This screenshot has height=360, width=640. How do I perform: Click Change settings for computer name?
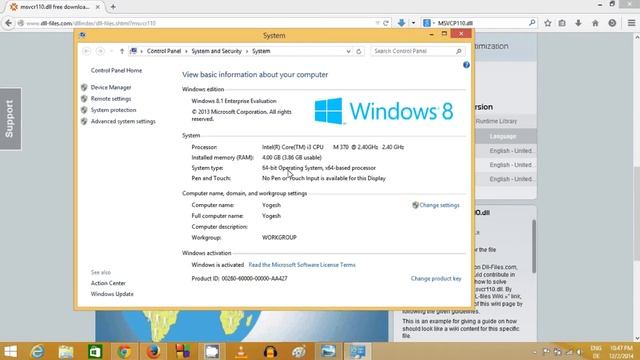point(439,205)
